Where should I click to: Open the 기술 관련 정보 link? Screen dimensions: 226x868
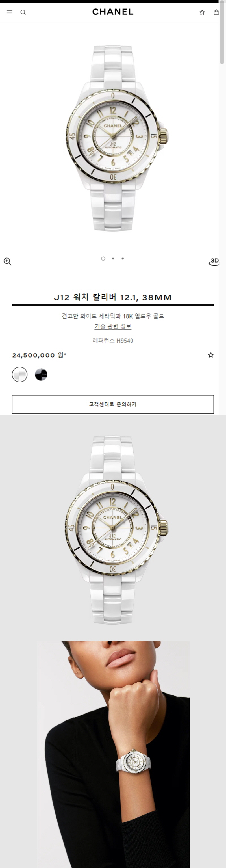click(113, 326)
